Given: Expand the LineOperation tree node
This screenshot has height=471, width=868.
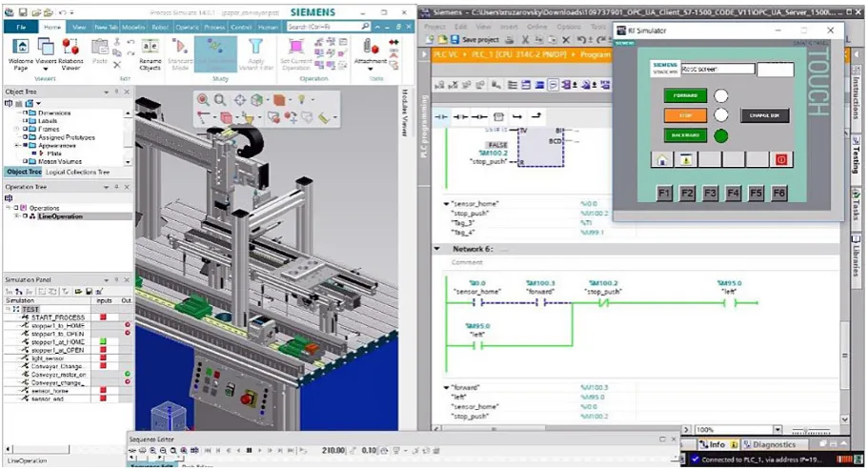Looking at the screenshot, I should click(x=17, y=216).
